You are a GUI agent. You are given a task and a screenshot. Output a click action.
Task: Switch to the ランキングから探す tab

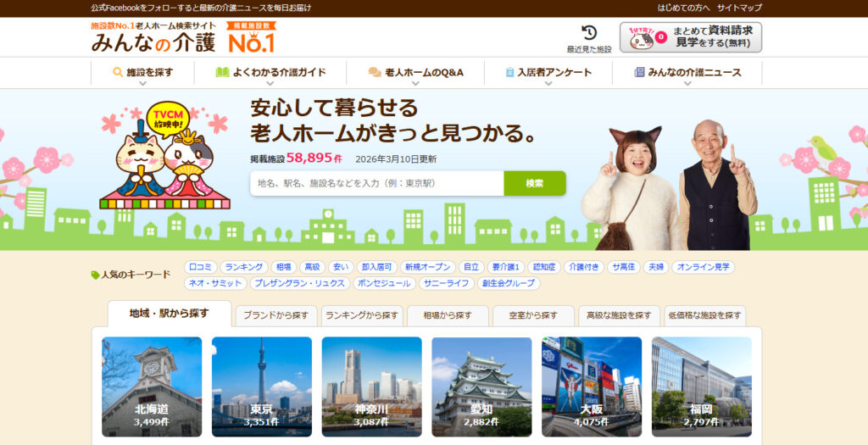point(362,315)
